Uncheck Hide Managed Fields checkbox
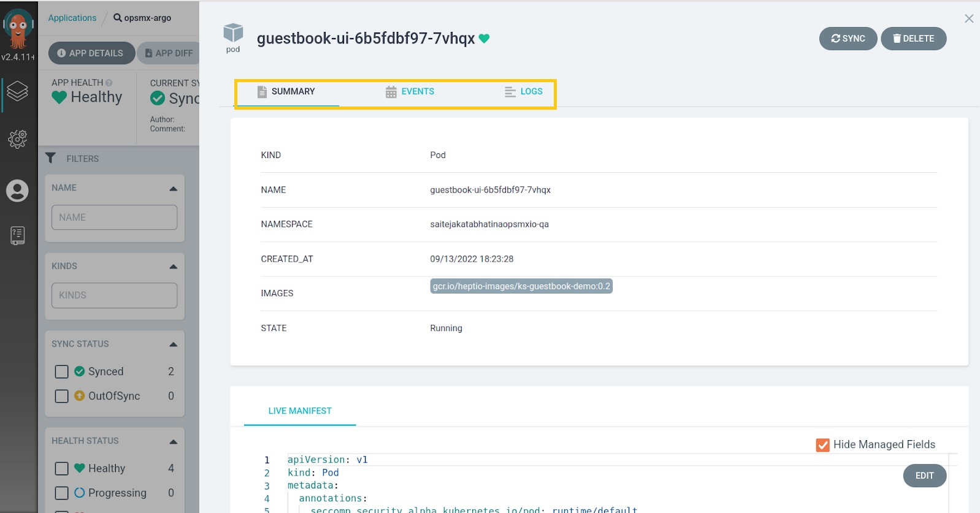The height and width of the screenshot is (513, 980). coord(822,445)
